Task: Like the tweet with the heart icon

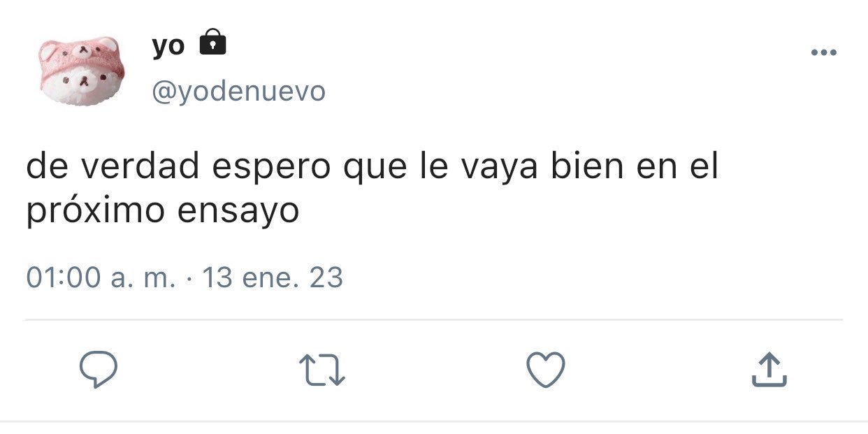Action: click(x=545, y=370)
